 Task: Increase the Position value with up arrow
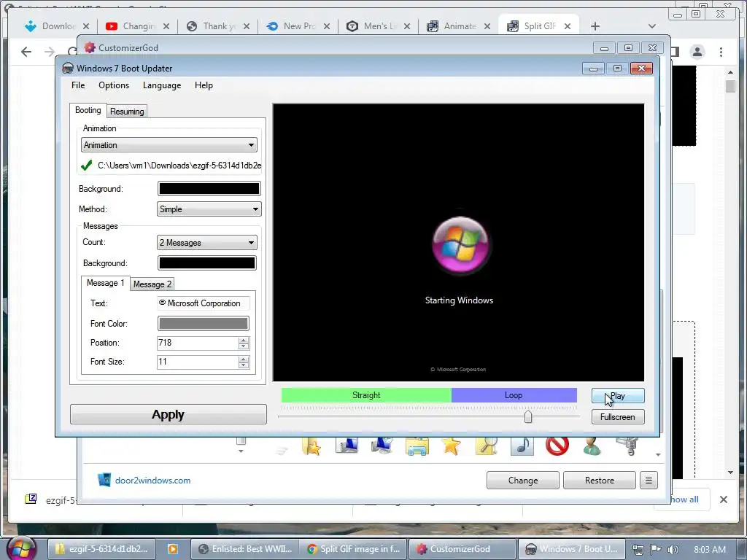pyautogui.click(x=244, y=340)
